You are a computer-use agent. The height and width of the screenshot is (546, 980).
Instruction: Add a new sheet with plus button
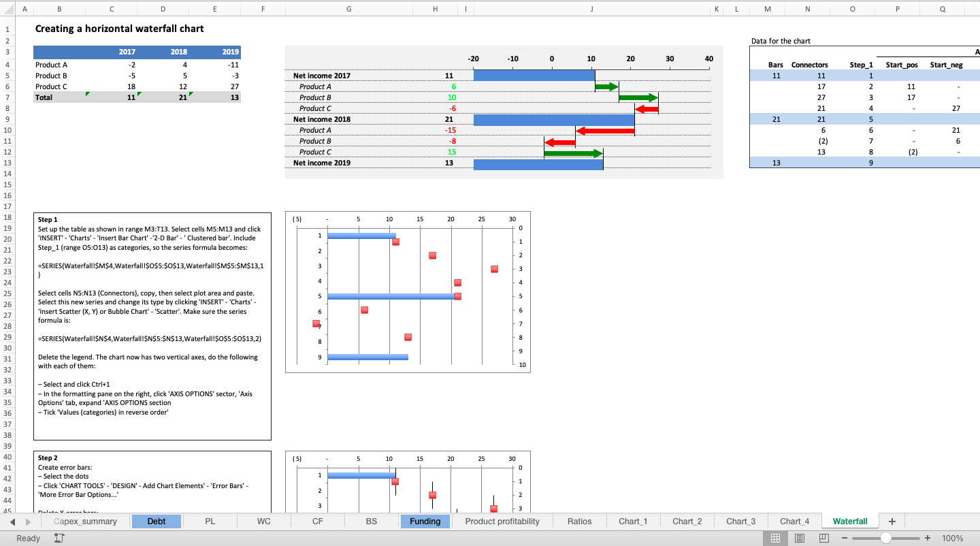pyautogui.click(x=892, y=521)
